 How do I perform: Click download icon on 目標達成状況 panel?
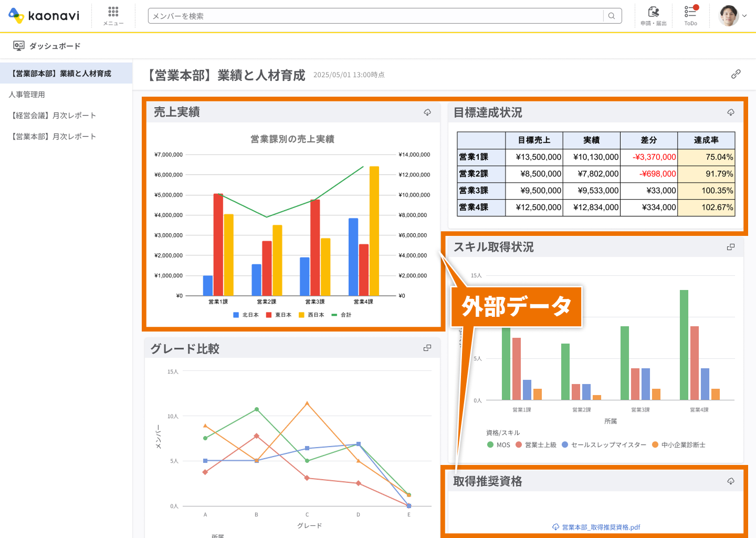point(731,112)
